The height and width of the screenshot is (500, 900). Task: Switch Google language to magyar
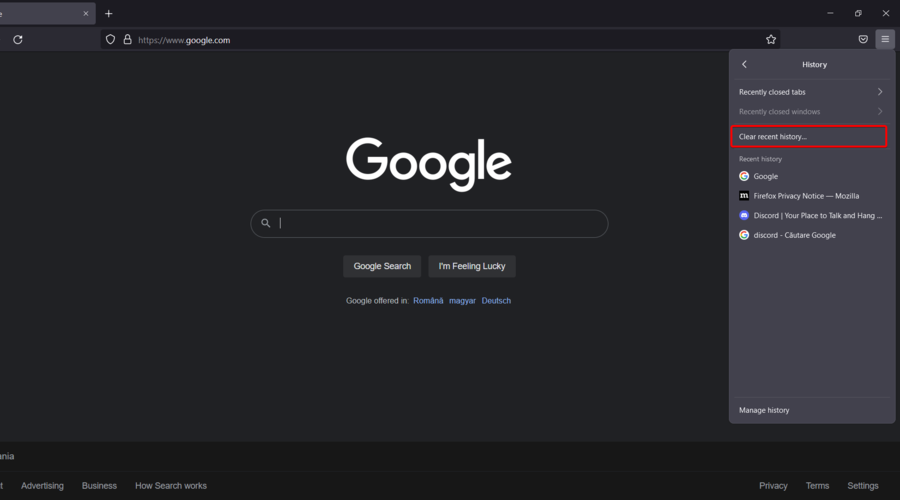coord(462,301)
